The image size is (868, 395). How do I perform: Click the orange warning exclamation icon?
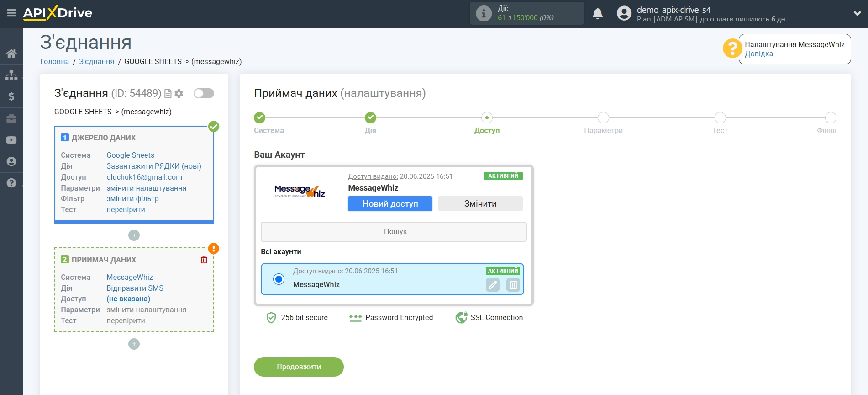click(x=214, y=249)
